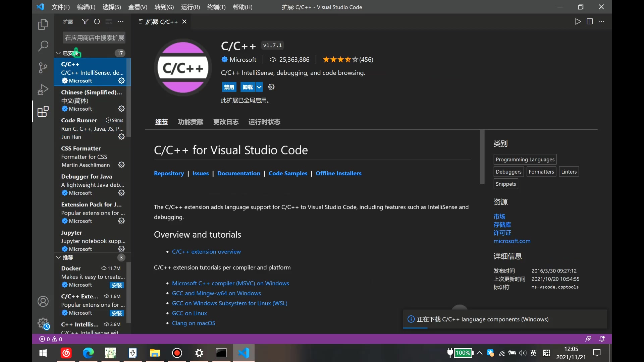Refresh the extensions list
The image size is (644, 362).
tap(97, 21)
